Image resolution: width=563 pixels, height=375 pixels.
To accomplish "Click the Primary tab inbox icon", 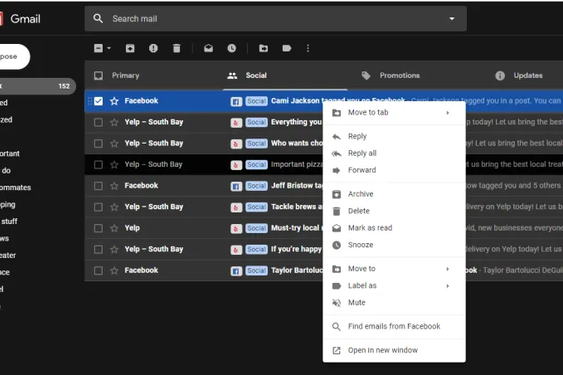I will [x=98, y=75].
